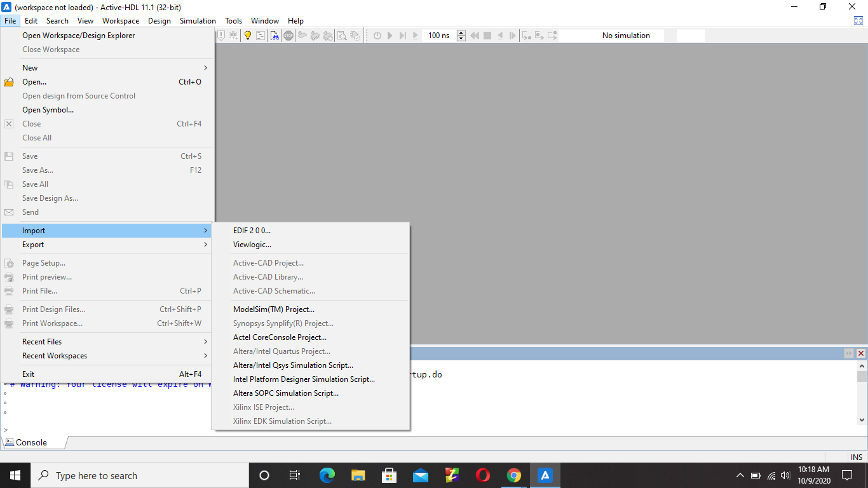Image resolution: width=868 pixels, height=488 pixels.
Task: Click the Console panel auto-hide pin icon
Action: (x=849, y=353)
